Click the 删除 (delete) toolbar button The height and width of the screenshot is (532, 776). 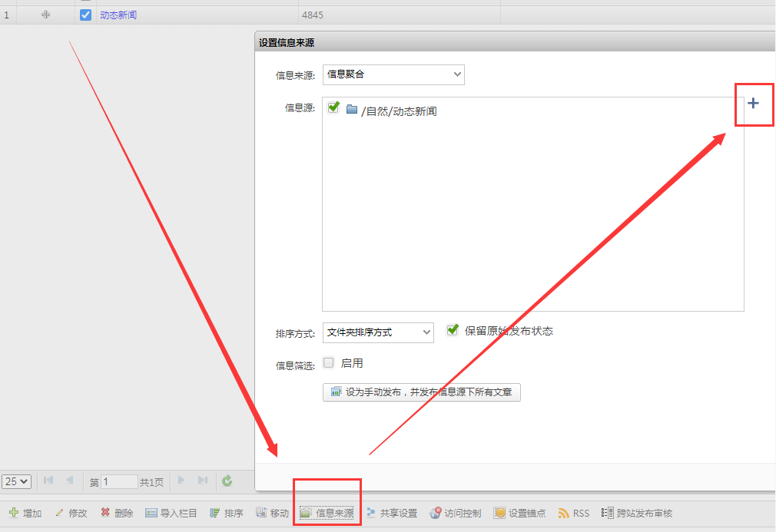[x=117, y=513]
